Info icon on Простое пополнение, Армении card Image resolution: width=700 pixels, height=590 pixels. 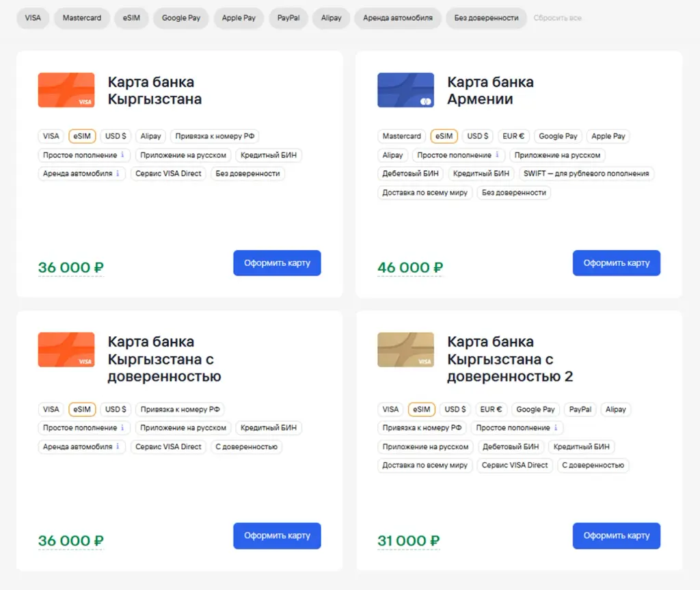(497, 155)
